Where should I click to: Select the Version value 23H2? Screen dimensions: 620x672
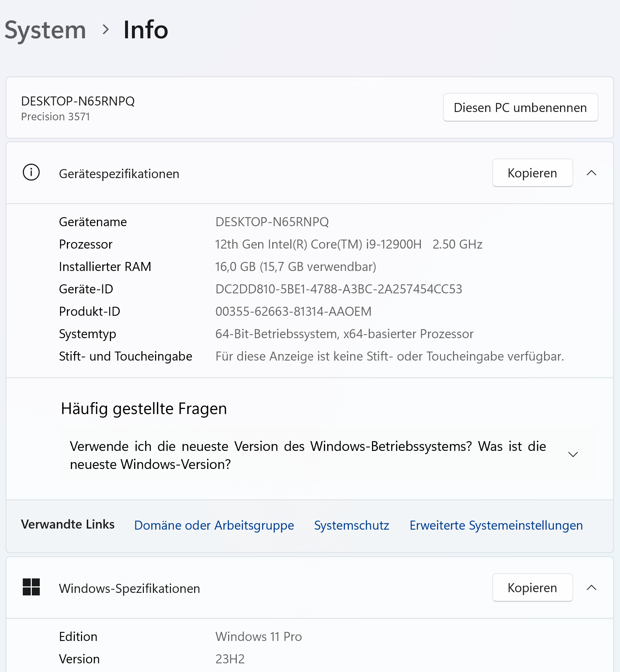[x=230, y=659]
